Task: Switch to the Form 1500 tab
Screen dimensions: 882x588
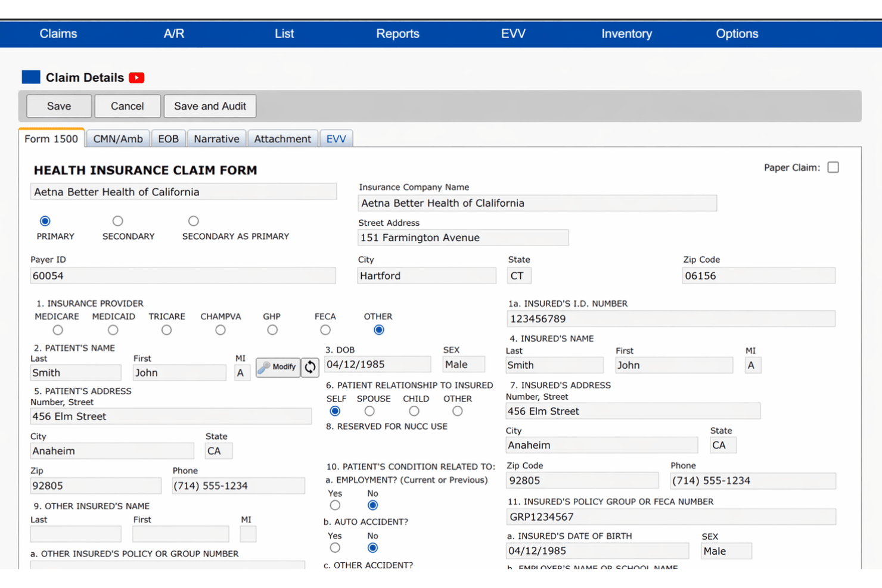Action: coord(51,139)
